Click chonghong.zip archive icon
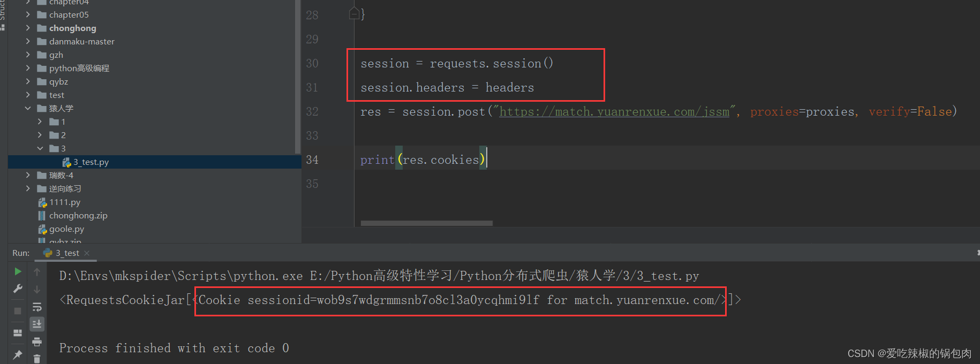The image size is (980, 364). [x=42, y=216]
